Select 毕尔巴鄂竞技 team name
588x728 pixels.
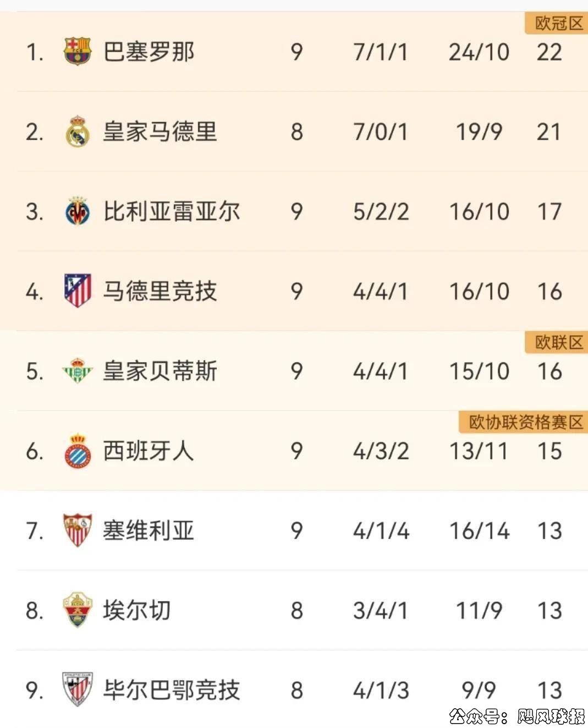point(172,690)
